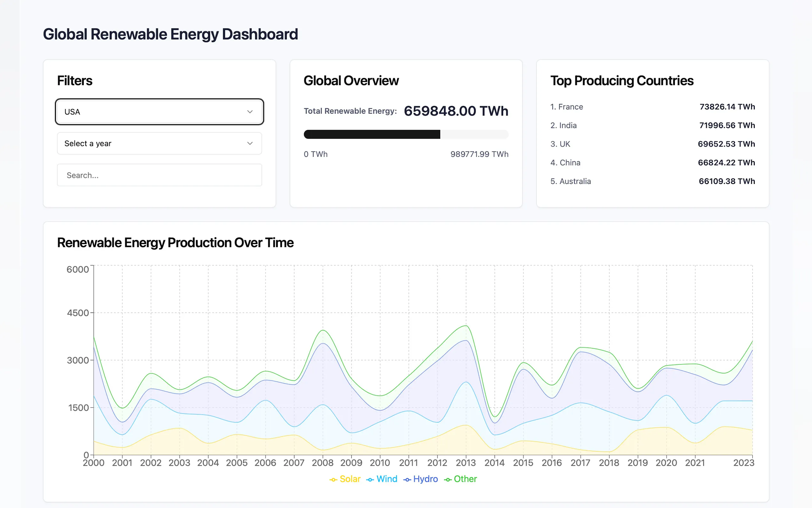Viewport: 812px width, 508px height.
Task: Click the 2013 label on chart axis
Action: click(465, 463)
